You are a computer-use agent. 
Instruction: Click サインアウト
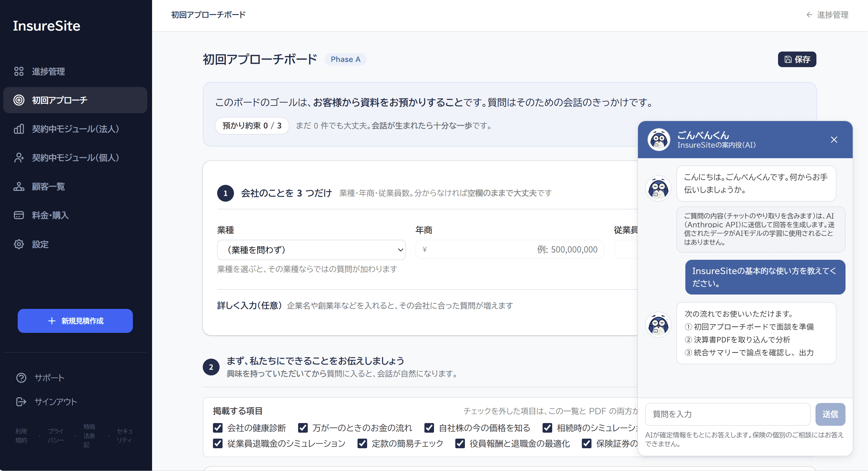pos(47,402)
